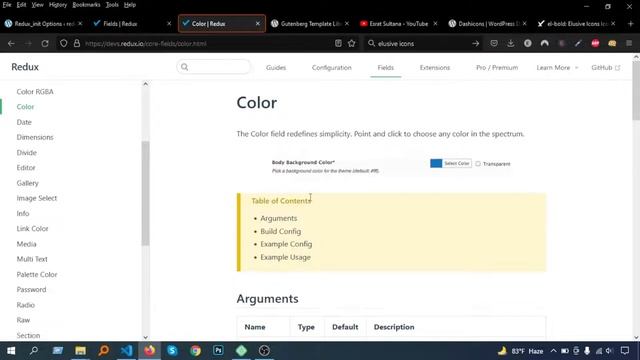
Task: Click the site search magnifier icon
Action: (184, 67)
